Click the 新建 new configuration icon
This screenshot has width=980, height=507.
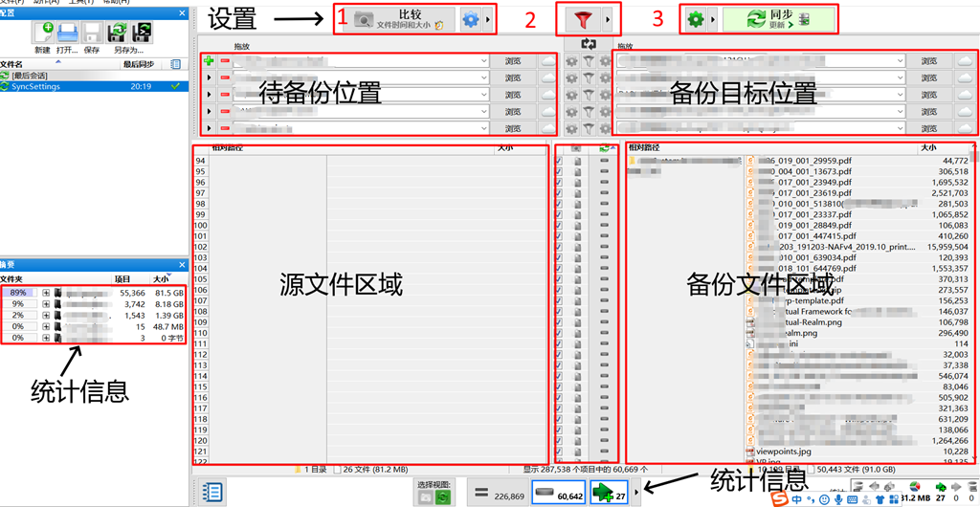pos(44,33)
